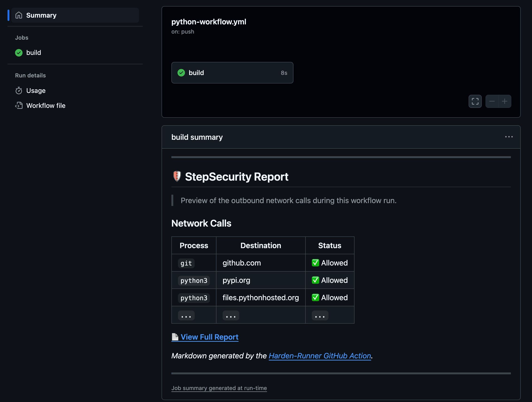Click the document icon beside View Full Report
Image resolution: width=532 pixels, height=402 pixels.
(x=175, y=337)
